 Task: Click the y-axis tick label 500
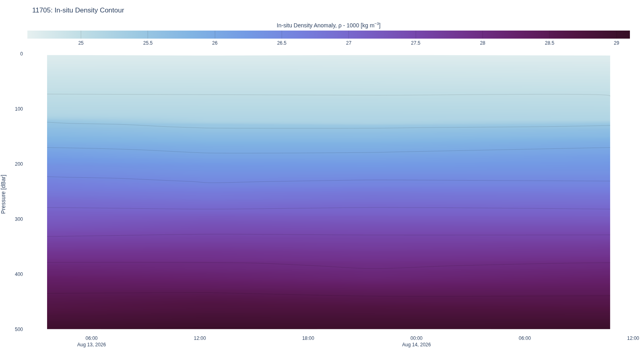pos(19,329)
